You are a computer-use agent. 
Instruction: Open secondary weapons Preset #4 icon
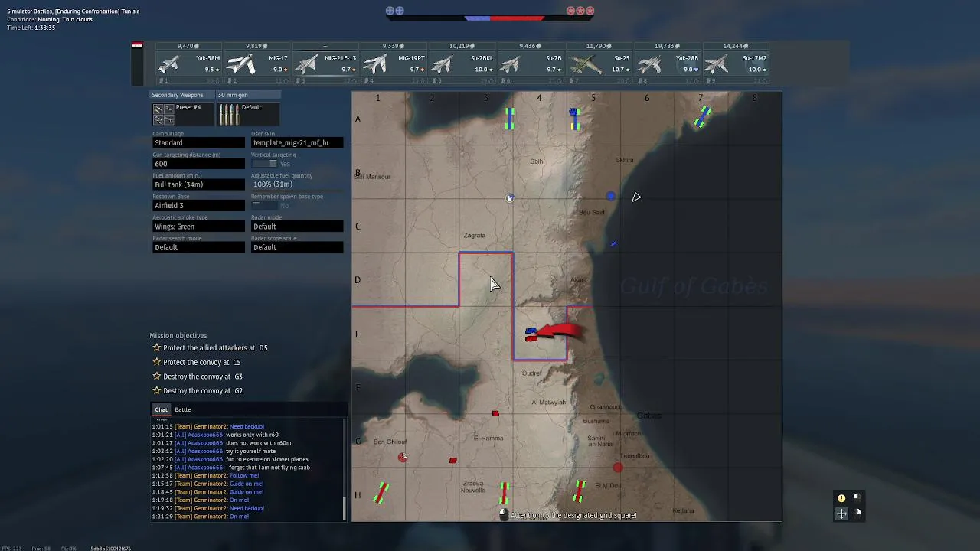(163, 115)
